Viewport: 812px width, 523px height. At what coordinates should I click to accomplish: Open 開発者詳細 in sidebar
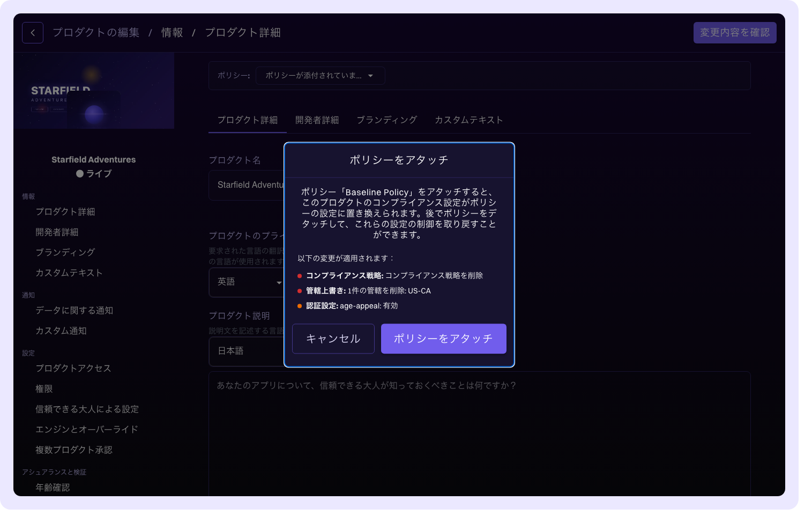(x=57, y=232)
